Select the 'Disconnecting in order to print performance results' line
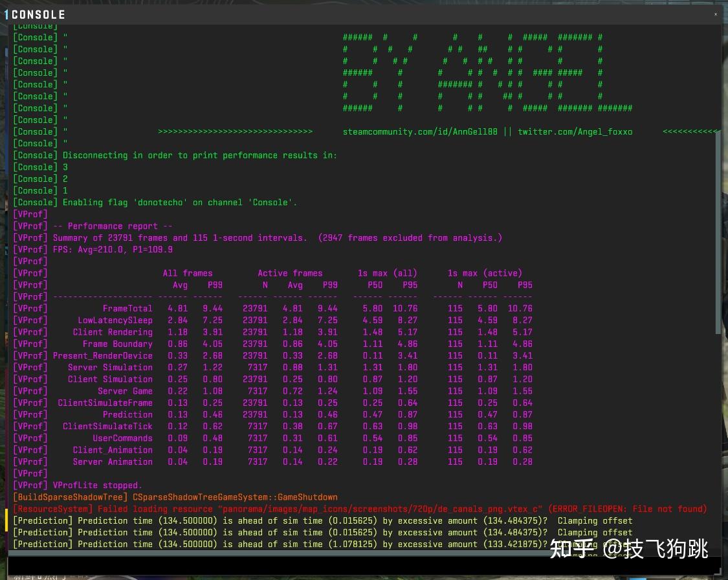 click(x=175, y=155)
